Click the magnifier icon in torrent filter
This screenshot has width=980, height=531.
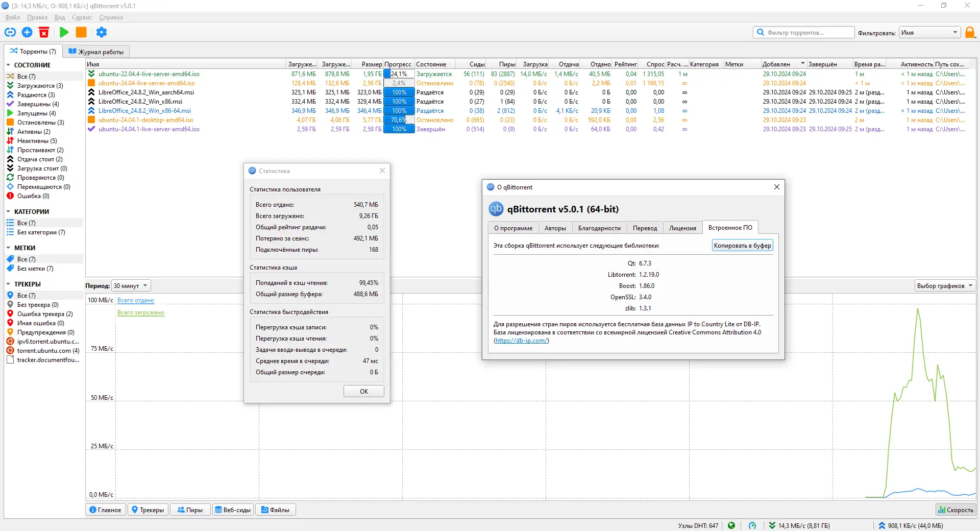761,32
